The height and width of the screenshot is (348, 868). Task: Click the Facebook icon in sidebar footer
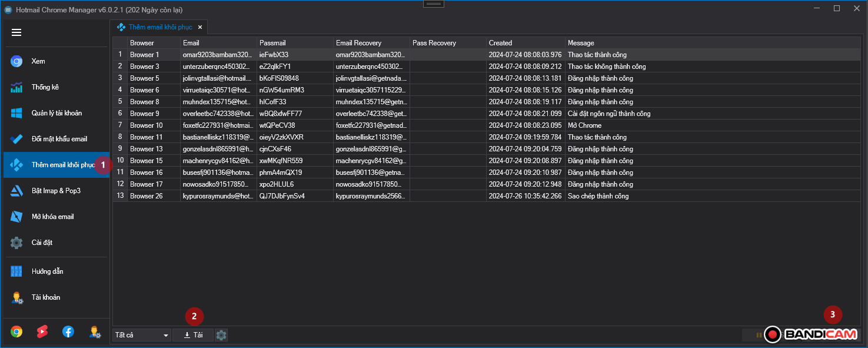(68, 332)
